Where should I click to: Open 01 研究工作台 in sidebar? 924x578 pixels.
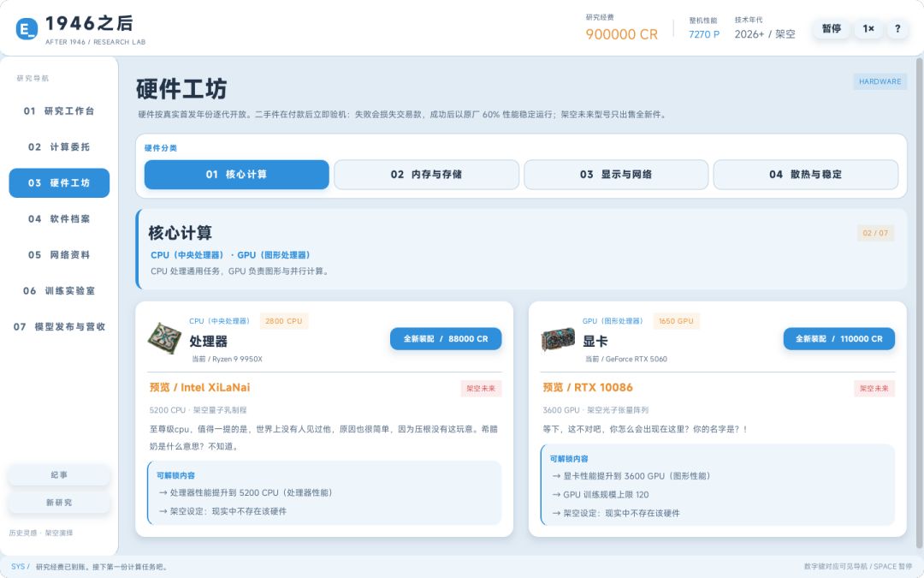click(59, 110)
